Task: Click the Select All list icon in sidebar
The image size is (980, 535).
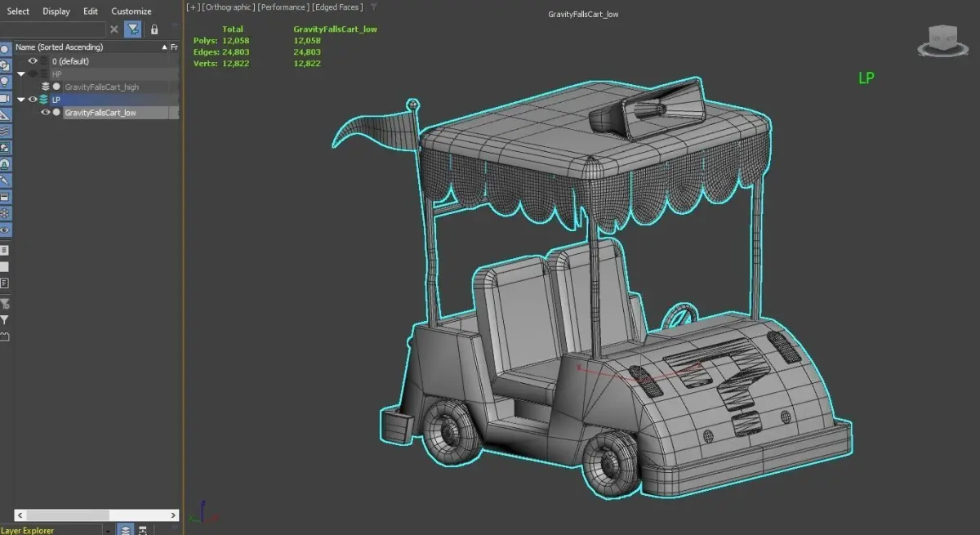Action: [5, 250]
